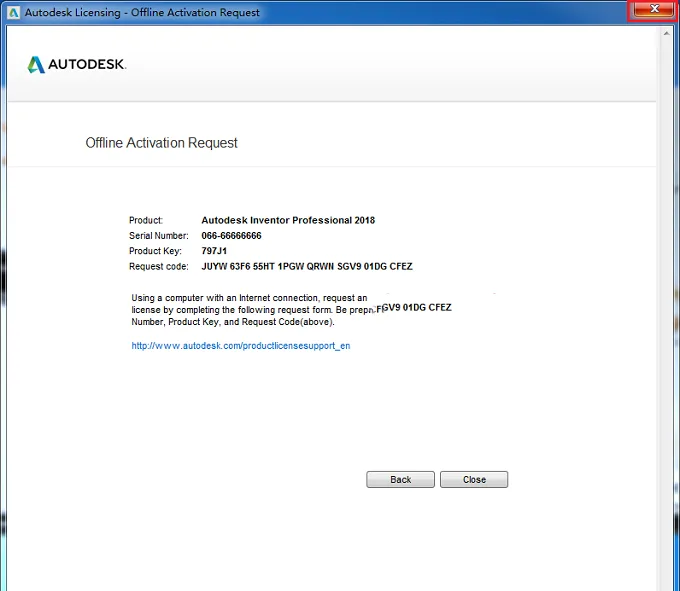Screen dimensions: 680x591
Task: Select the serial number 066-66666666
Action: 231,235
